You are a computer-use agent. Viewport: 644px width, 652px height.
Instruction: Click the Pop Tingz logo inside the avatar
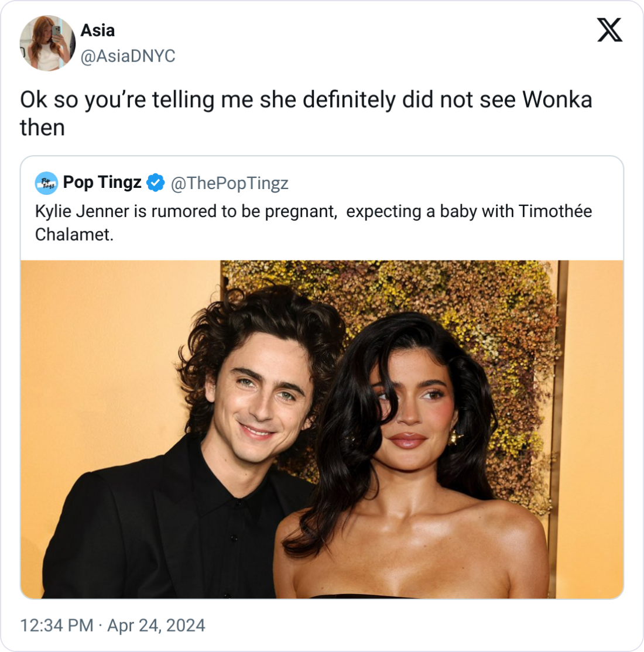tap(46, 182)
